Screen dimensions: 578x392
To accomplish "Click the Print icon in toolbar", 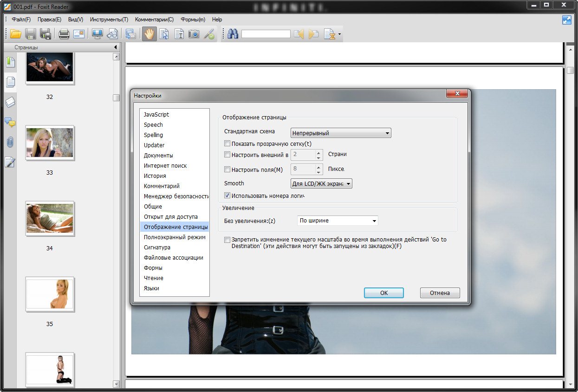I will 64,34.
